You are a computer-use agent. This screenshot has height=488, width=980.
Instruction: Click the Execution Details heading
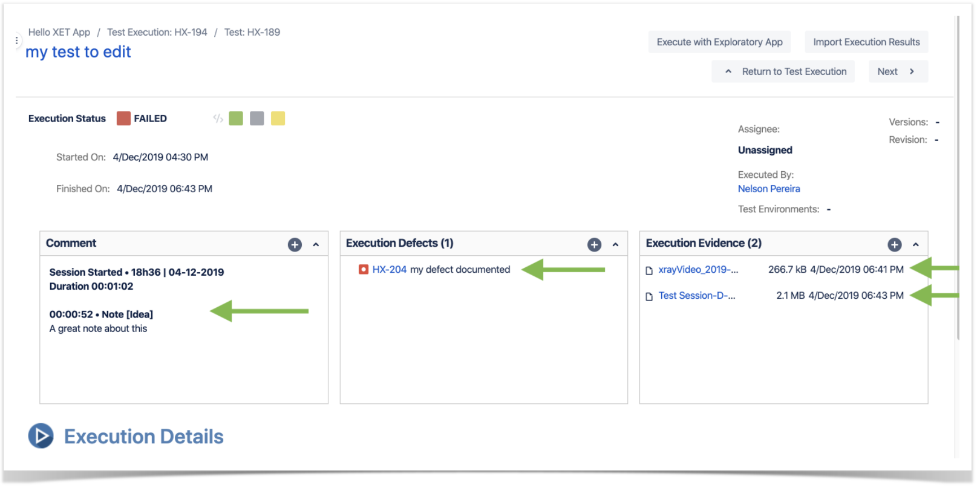(144, 437)
